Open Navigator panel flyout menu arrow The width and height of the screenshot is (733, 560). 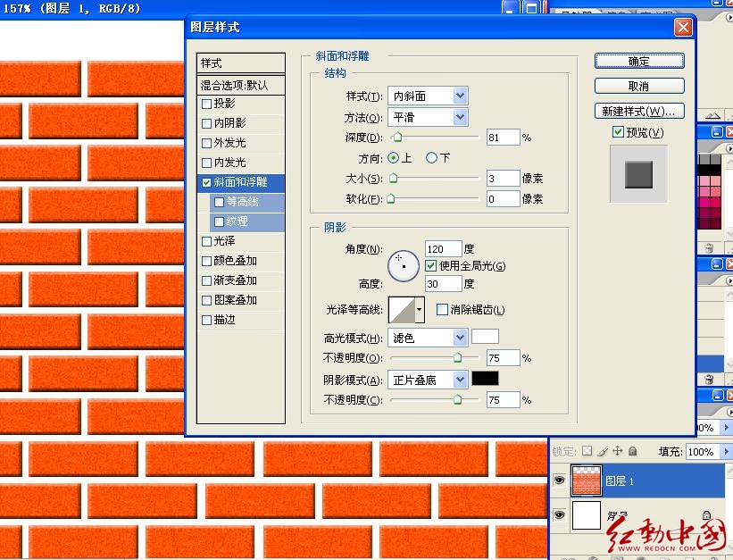pos(729,17)
